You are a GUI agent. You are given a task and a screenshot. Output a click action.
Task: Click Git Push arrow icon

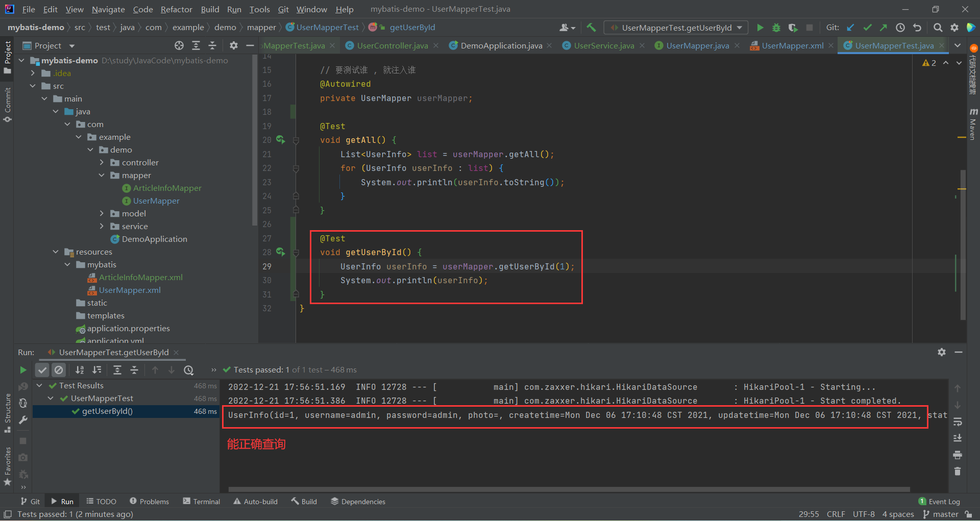pos(884,28)
